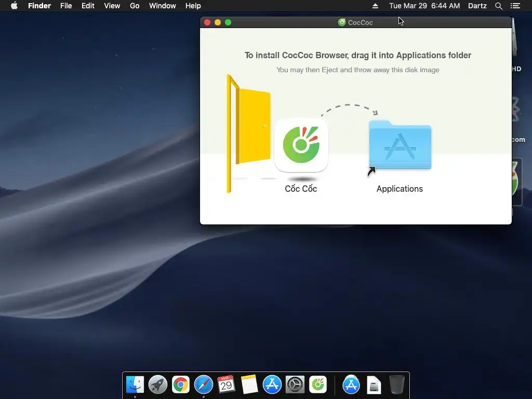Click the CocCoc window title
The width and height of the screenshot is (532, 399).
click(361, 22)
